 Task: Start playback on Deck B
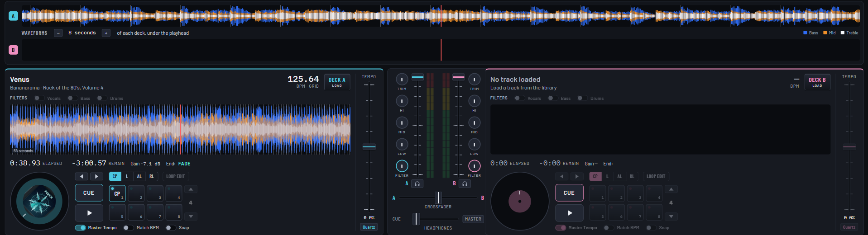[569, 213]
